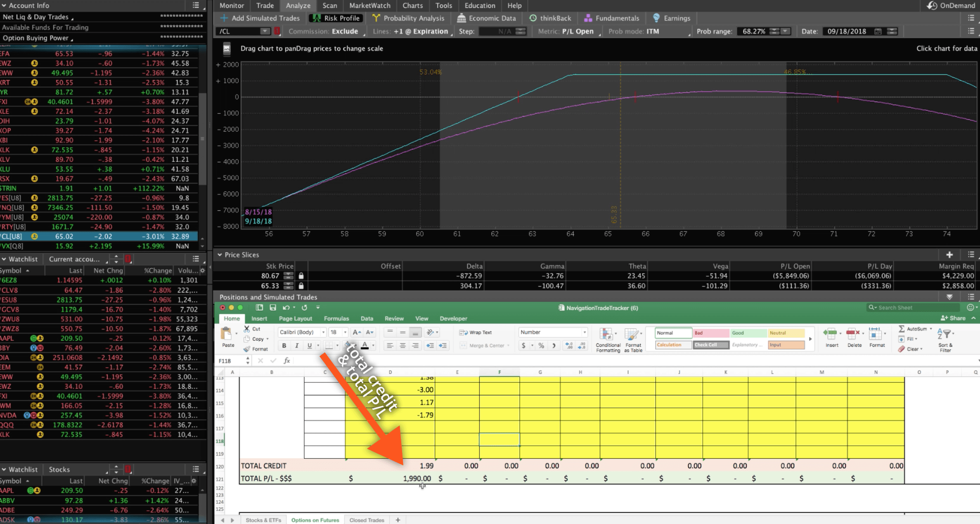This screenshot has width=980, height=524.
Task: Open the MarketWatch tab
Action: tap(369, 5)
